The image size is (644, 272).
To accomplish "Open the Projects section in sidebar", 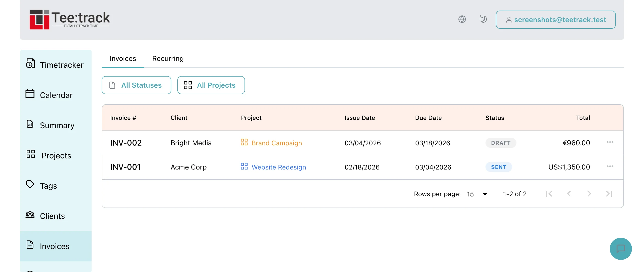I will (x=56, y=155).
